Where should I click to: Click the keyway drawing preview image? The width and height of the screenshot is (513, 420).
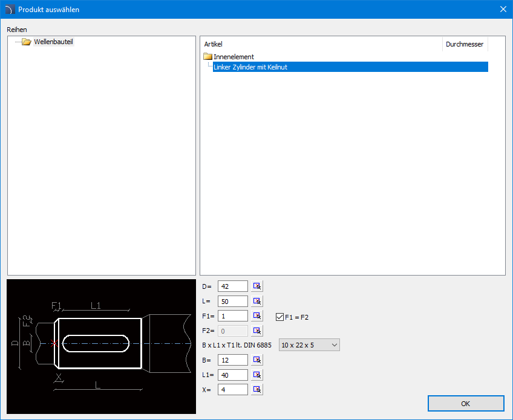[x=101, y=346]
